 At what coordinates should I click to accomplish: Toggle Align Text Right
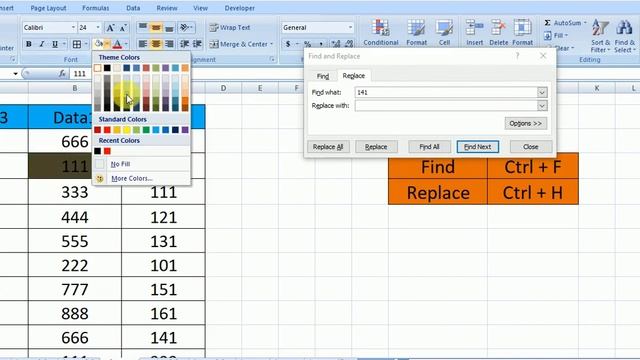coord(169,44)
